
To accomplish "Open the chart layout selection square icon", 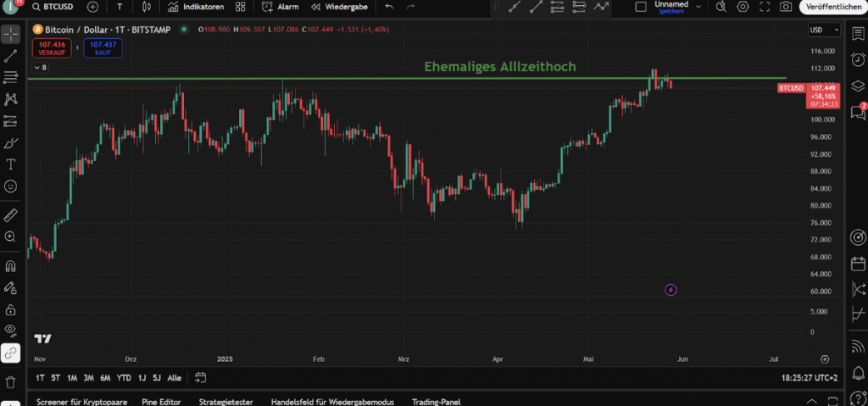I will click(641, 7).
